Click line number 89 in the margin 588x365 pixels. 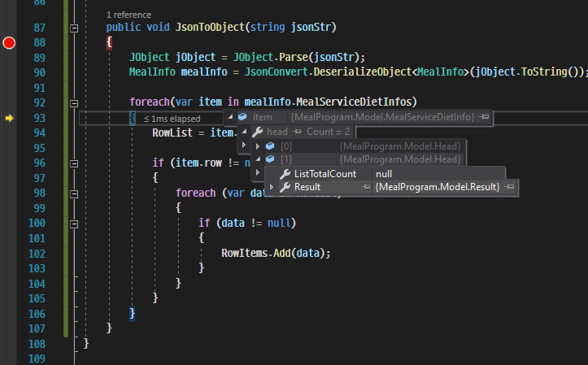[39, 58]
